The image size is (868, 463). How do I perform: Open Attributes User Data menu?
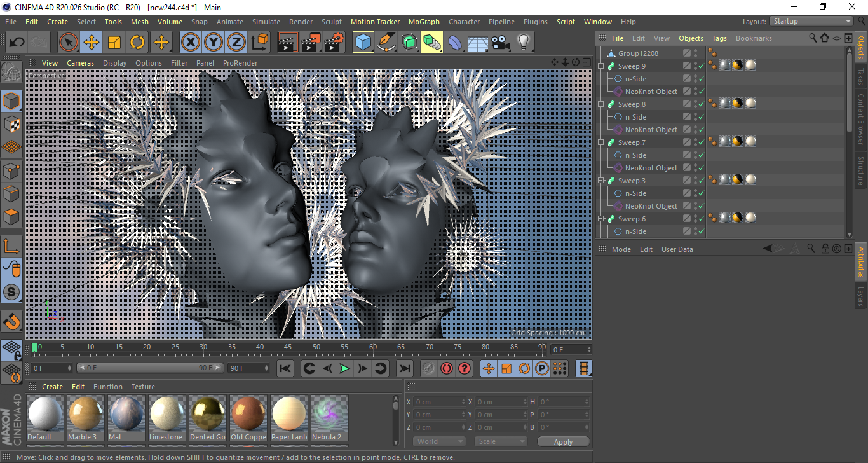coord(677,249)
